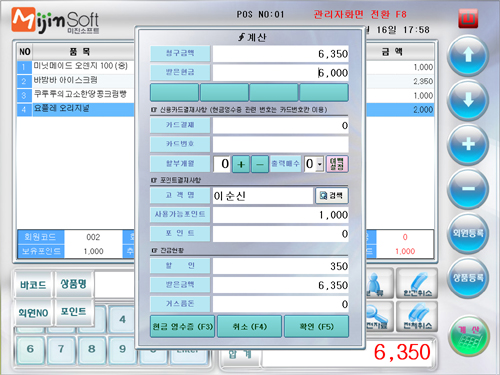Image resolution: width=500 pixels, height=375 pixels.
Task: Click customer name field 이순신
Action: tap(263, 196)
